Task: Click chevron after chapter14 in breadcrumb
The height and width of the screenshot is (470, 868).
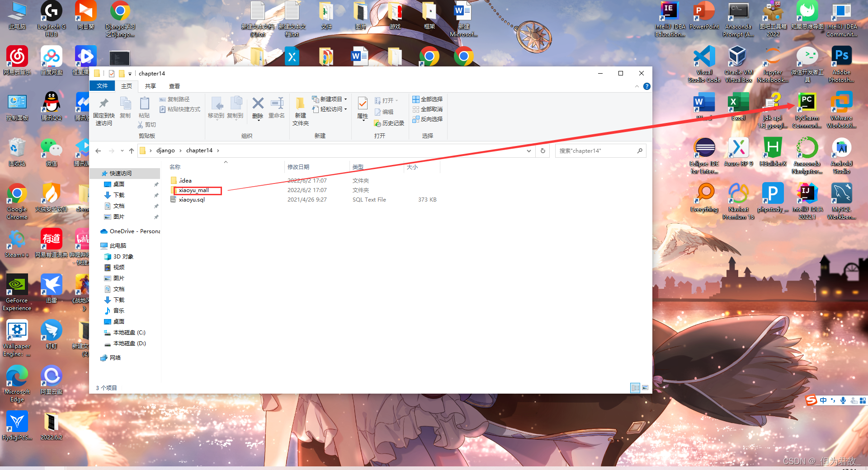Action: tap(218, 150)
